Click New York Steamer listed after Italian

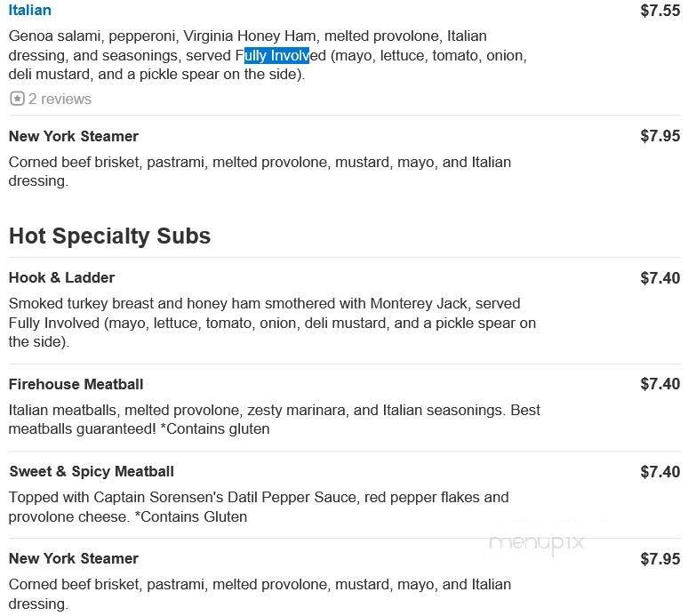(73, 136)
